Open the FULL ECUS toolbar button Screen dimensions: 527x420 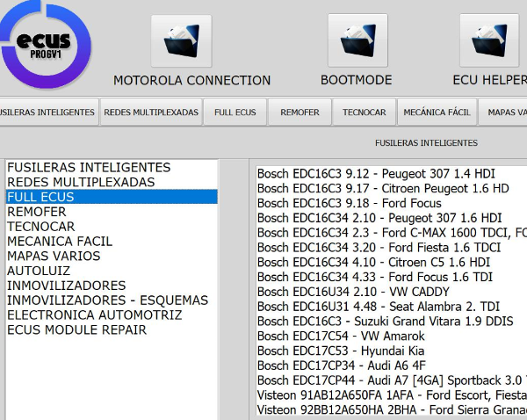coord(235,112)
